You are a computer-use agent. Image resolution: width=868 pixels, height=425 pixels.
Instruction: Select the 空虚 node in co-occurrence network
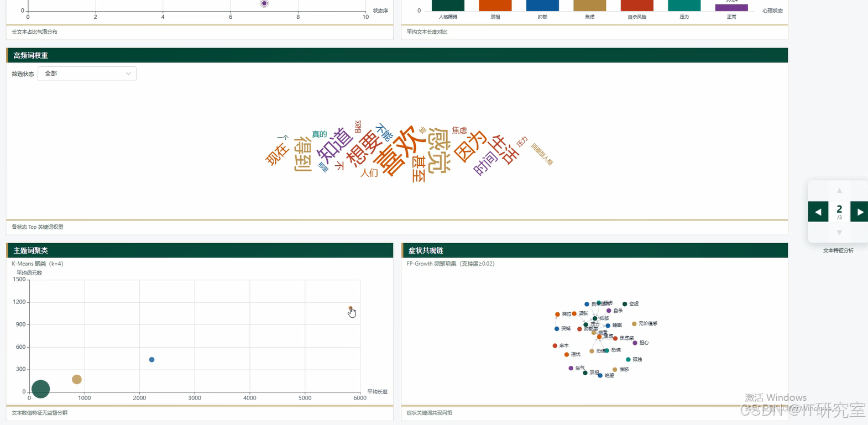(625, 304)
